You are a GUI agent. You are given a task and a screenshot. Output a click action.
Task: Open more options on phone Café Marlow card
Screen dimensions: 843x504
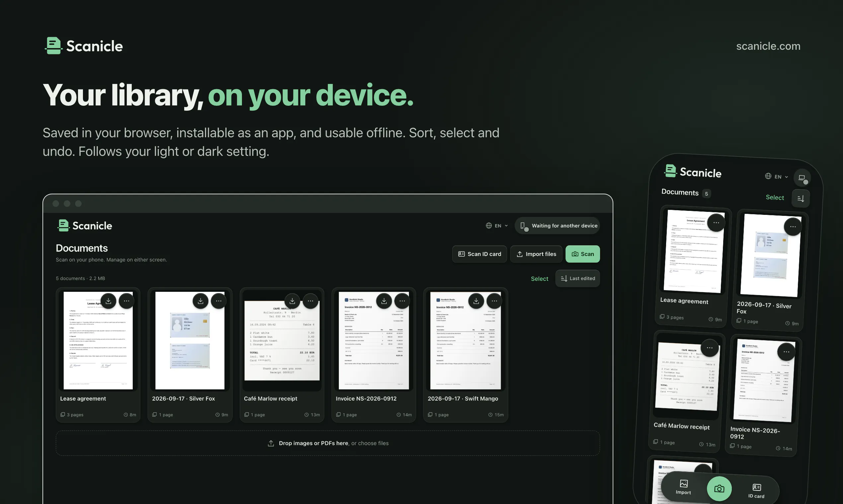[x=710, y=348]
